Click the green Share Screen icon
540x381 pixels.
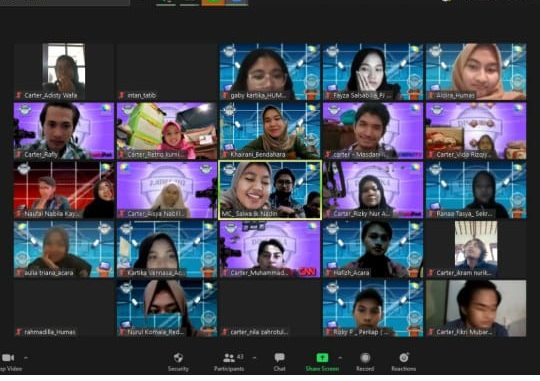pyautogui.click(x=322, y=358)
